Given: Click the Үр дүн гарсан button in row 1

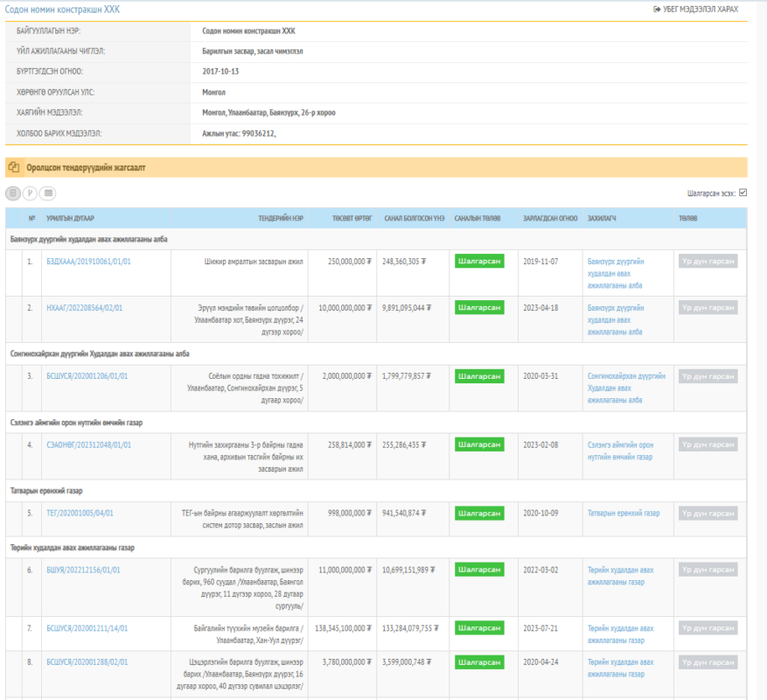Looking at the screenshot, I should (708, 262).
